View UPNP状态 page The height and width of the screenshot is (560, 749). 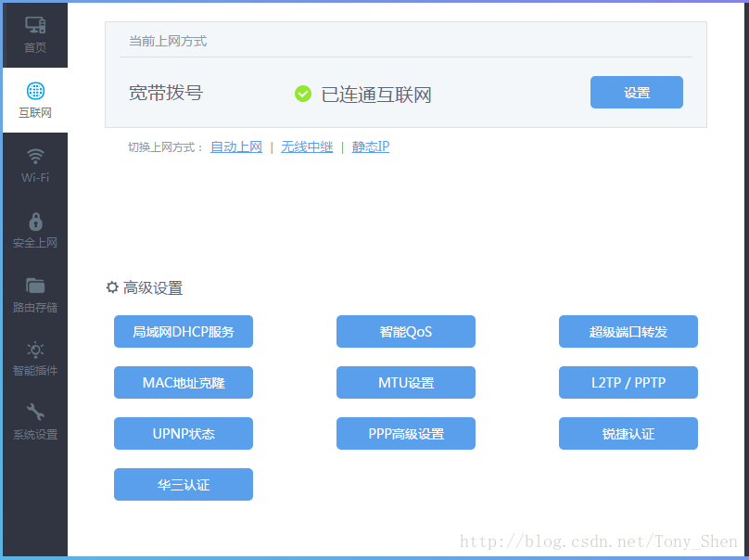pyautogui.click(x=184, y=433)
